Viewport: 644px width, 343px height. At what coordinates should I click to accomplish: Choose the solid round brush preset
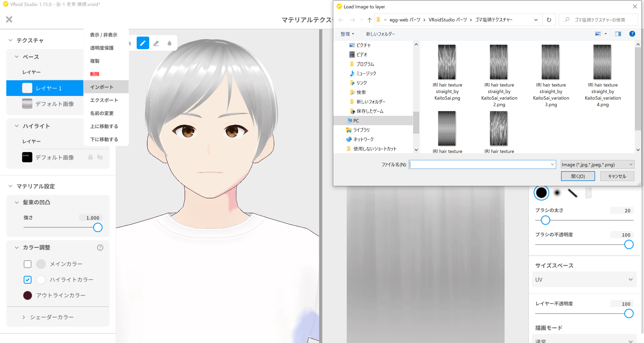(x=541, y=193)
